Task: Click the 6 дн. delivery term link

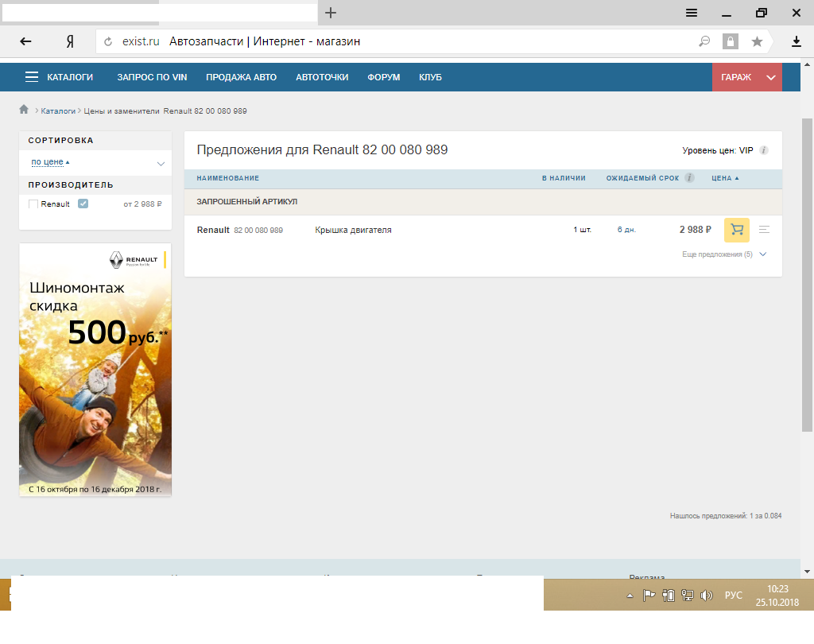Action: pyautogui.click(x=626, y=230)
